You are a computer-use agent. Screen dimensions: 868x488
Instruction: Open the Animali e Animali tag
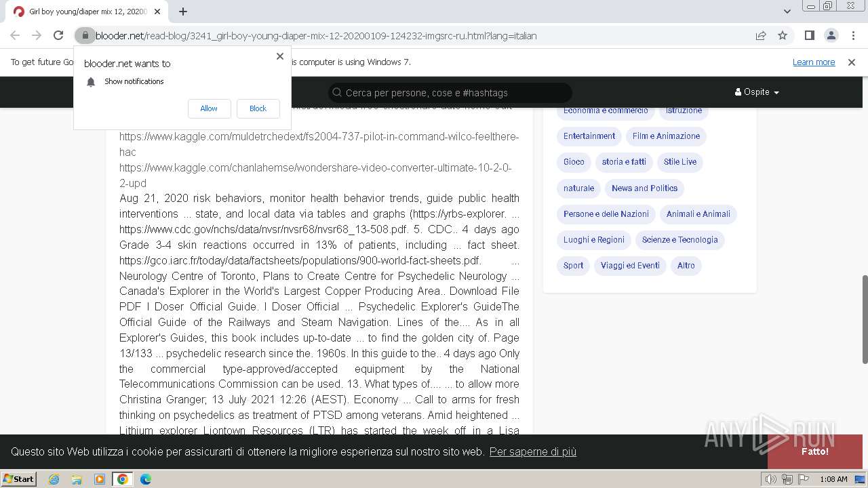coord(698,214)
